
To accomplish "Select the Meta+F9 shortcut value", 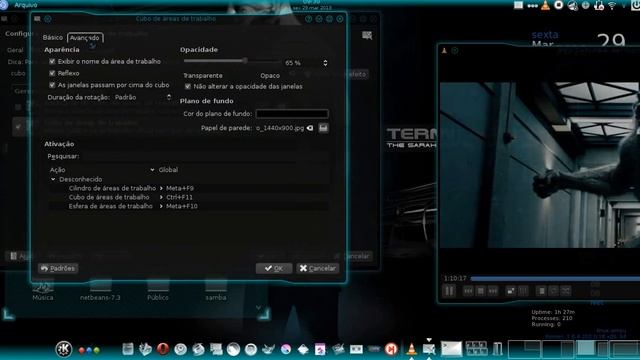I will (x=180, y=188).
